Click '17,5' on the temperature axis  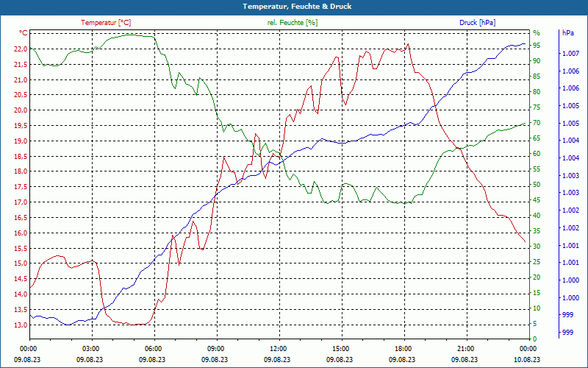pos(21,187)
